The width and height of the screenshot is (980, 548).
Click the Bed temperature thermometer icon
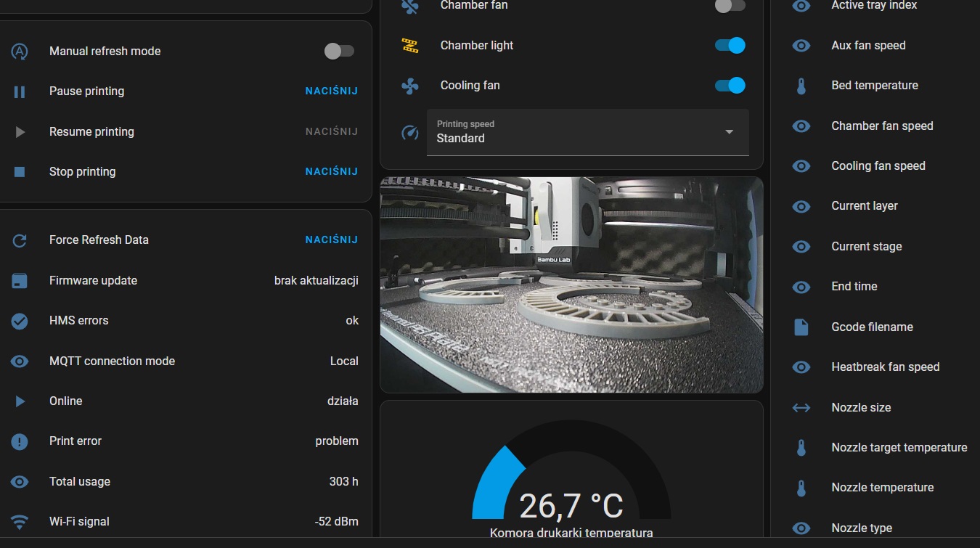801,86
